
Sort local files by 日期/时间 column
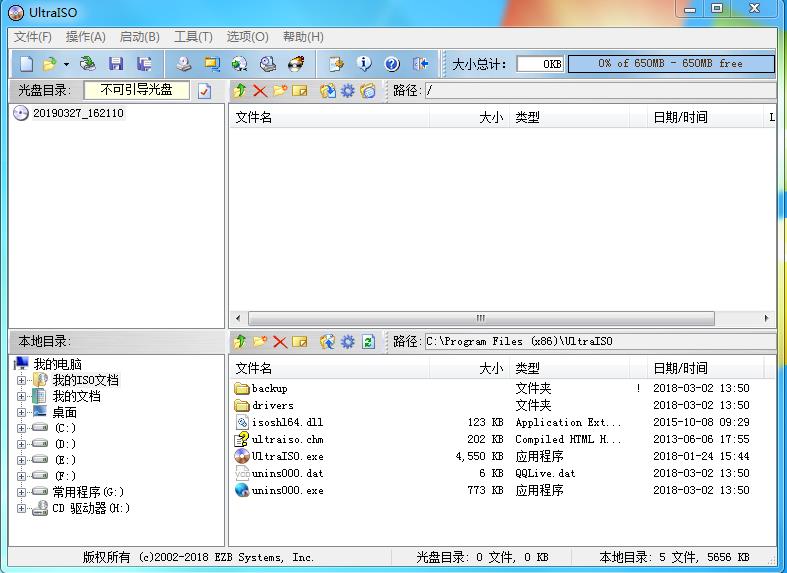pyautogui.click(x=705, y=368)
